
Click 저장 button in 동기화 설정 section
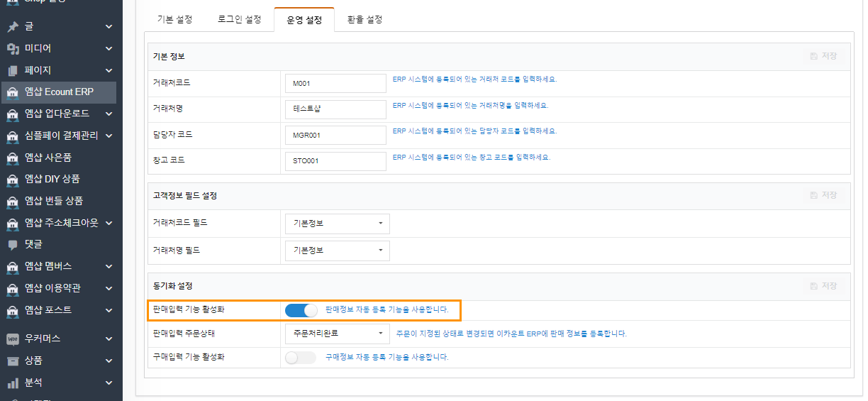point(823,286)
